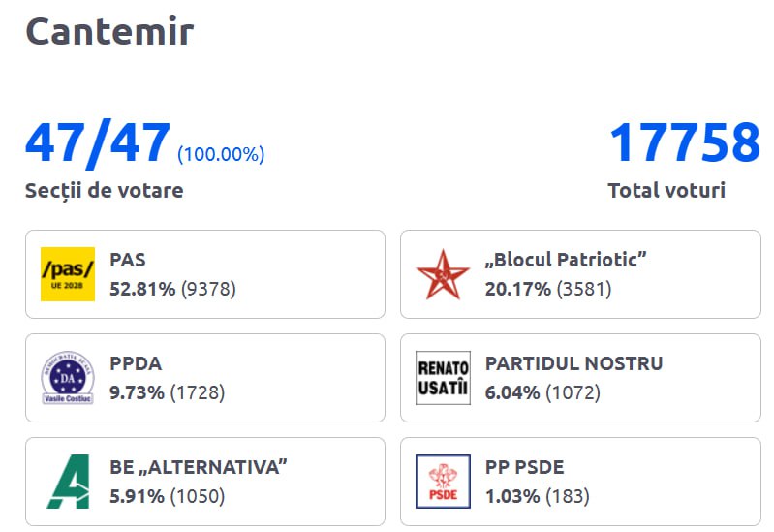774x532 pixels.
Task: Click the 100.00% stations percentage
Action: click(x=221, y=154)
